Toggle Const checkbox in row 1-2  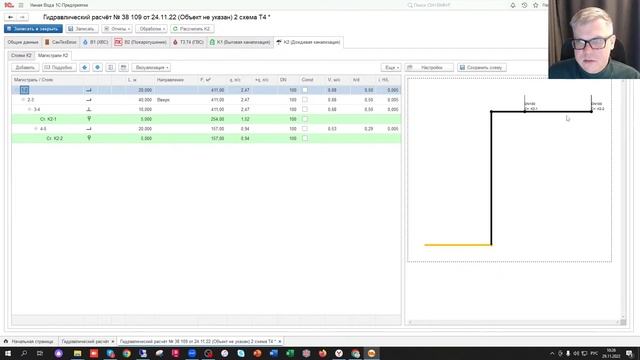coord(305,90)
